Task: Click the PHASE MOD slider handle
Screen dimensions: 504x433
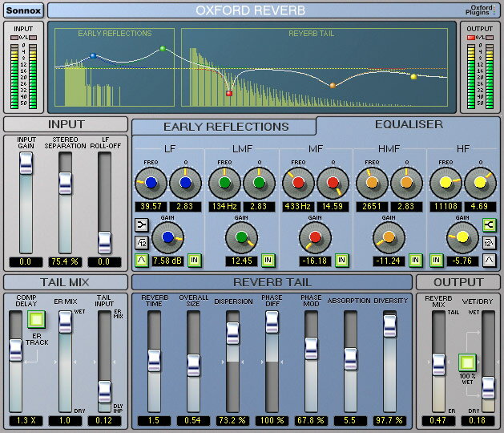Action: (311, 348)
